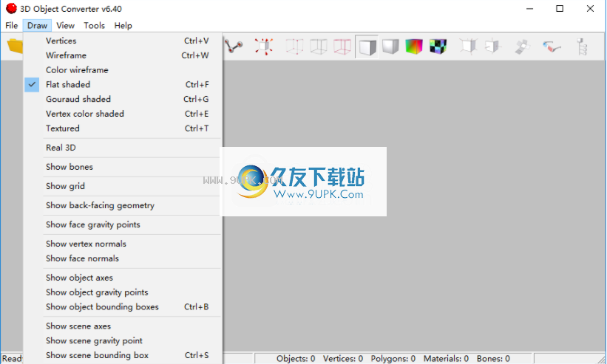Minimize the 3D Object Converter window

[529, 9]
